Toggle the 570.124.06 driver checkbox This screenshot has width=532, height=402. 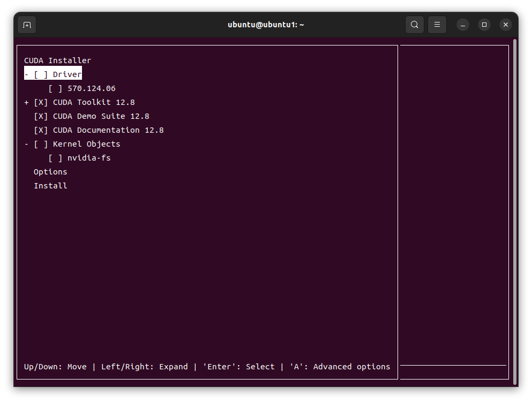pos(55,88)
